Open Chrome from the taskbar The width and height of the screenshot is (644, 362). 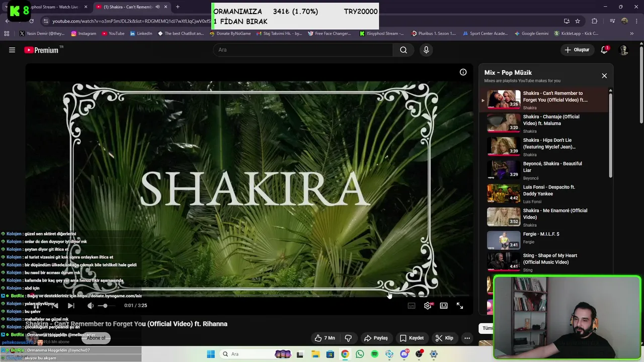point(345,354)
